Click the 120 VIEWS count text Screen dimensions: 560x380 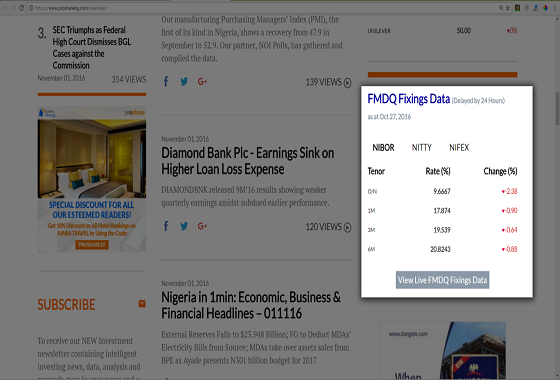[x=324, y=227]
